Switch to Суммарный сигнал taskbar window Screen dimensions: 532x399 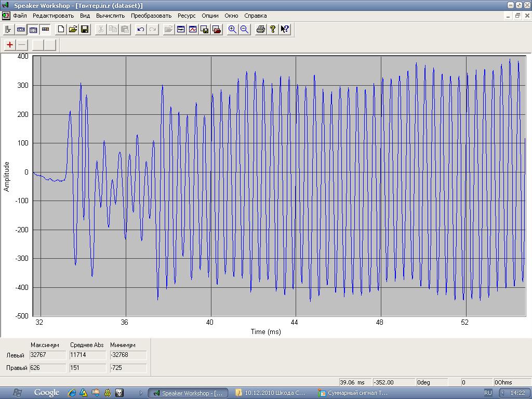click(353, 393)
